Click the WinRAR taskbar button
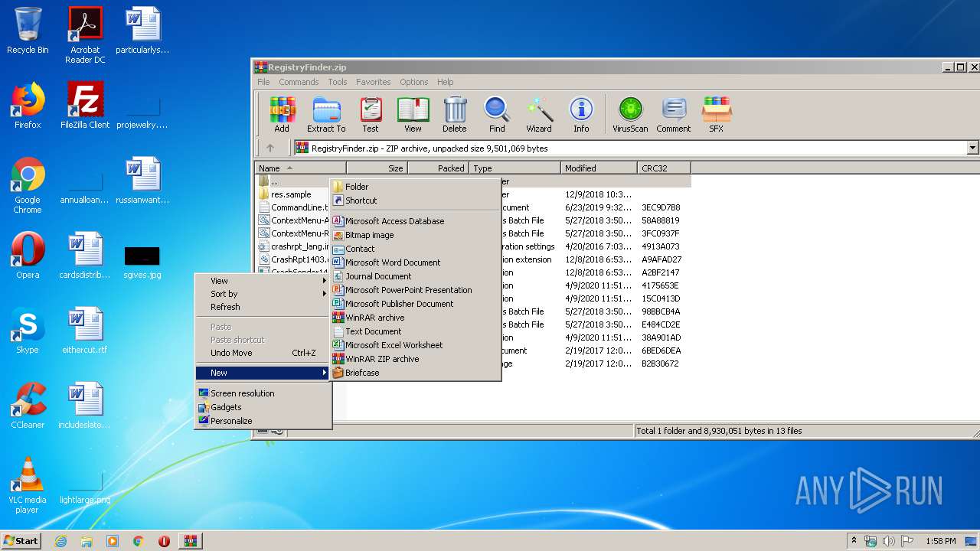Screen dimensions: 980x551 click(x=190, y=541)
